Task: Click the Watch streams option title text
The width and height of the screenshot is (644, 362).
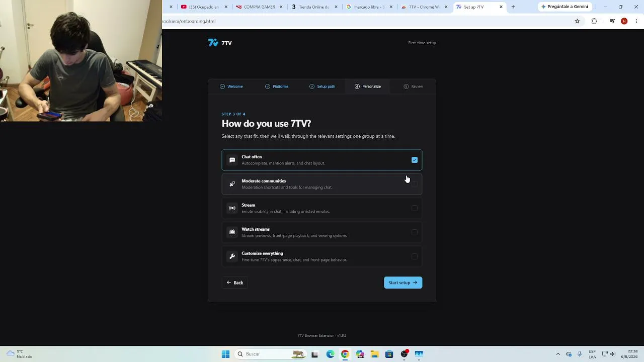Action: pyautogui.click(x=256, y=229)
